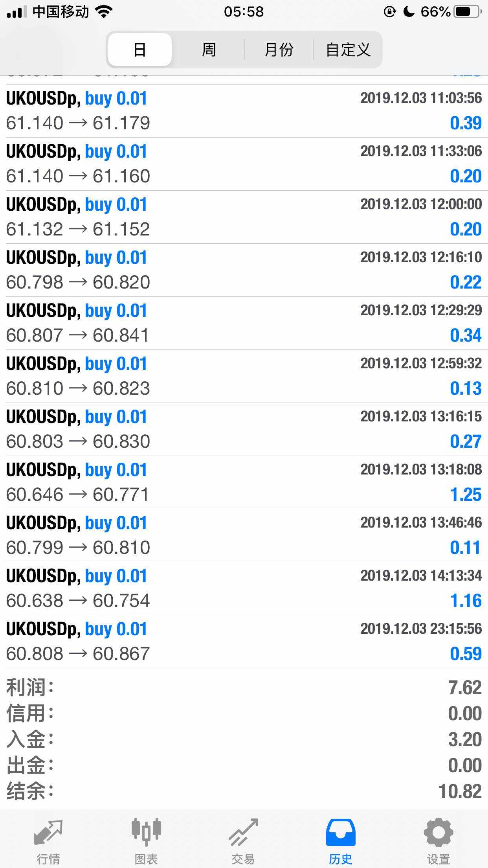Tap the 利润 profit total row

(x=244, y=688)
